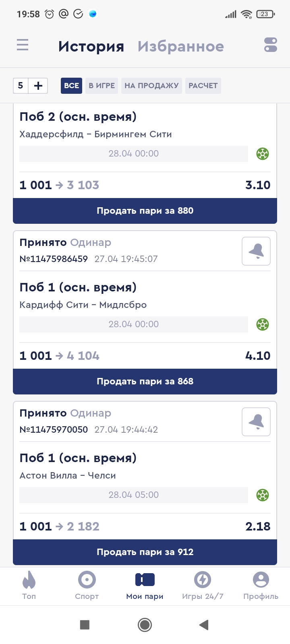The width and height of the screenshot is (290, 644).
Task: Click the plus stepper button
Action: 38,86
